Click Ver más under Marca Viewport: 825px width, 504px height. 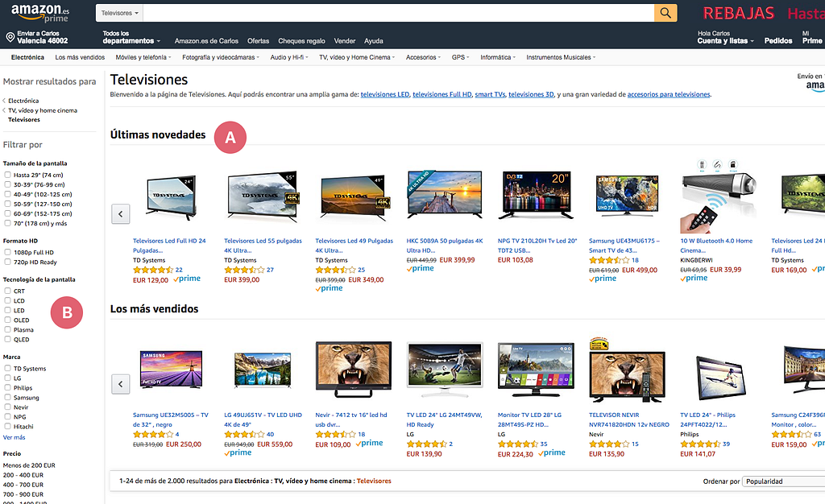pyautogui.click(x=14, y=437)
